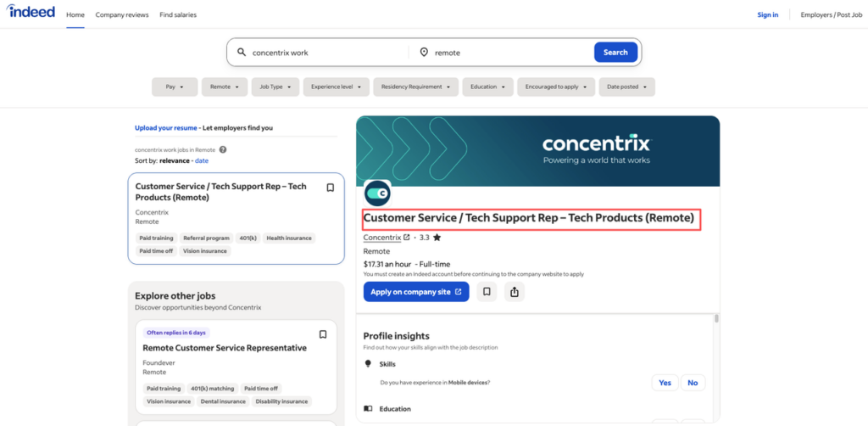Expand the Residency Requirement filter
This screenshot has width=868, height=426.
coord(415,87)
